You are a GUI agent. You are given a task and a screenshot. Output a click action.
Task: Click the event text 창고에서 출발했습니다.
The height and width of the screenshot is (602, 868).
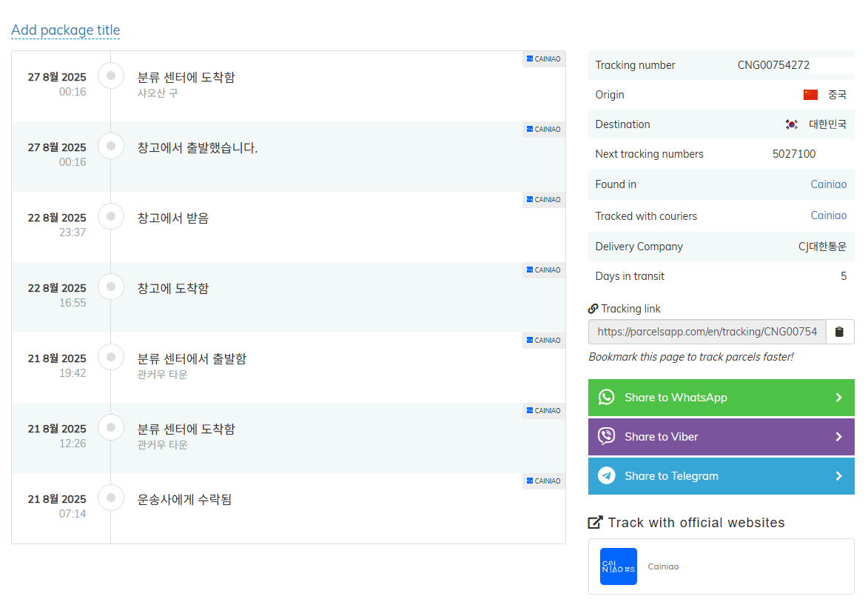pos(198,148)
